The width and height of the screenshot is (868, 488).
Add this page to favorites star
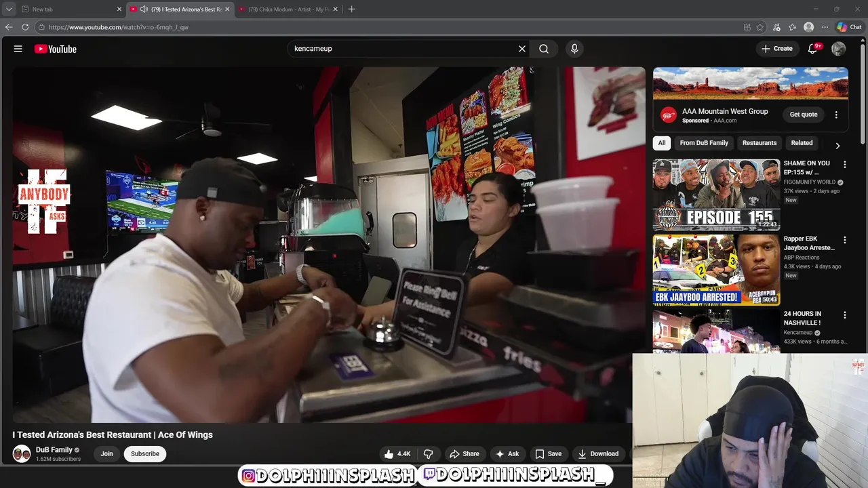(x=760, y=27)
